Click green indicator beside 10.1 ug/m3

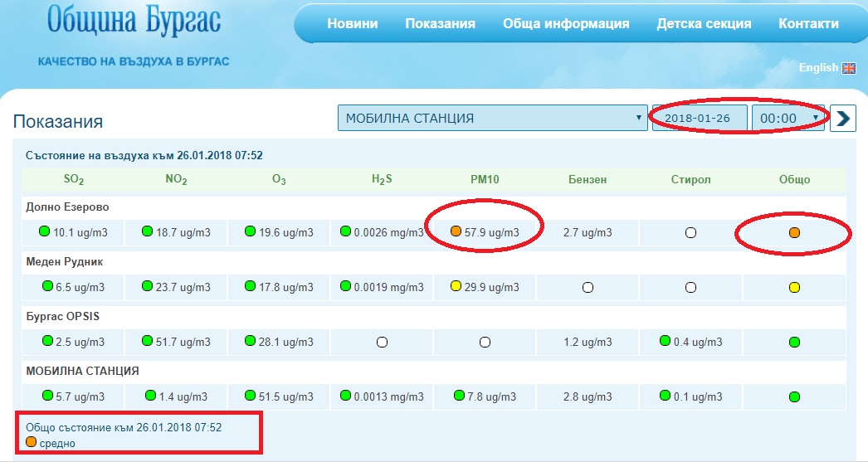(x=44, y=231)
